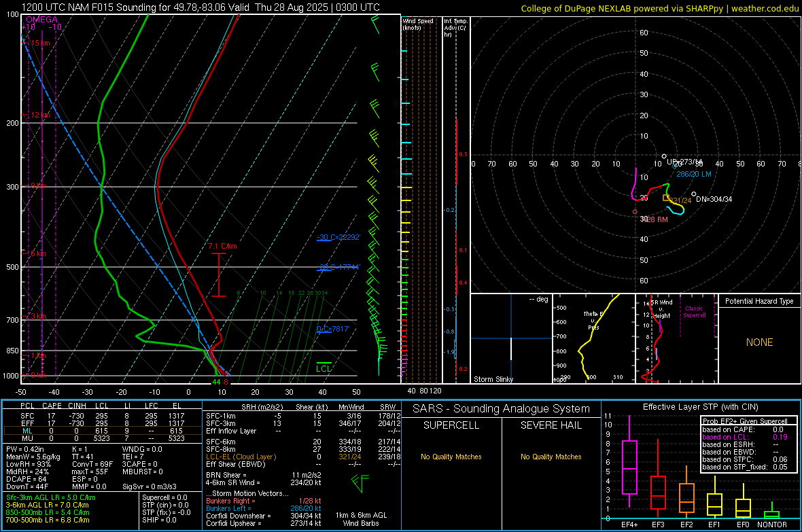Click the Corfidi DN=304/34 circle marker
The image size is (802, 532).
click(693, 194)
